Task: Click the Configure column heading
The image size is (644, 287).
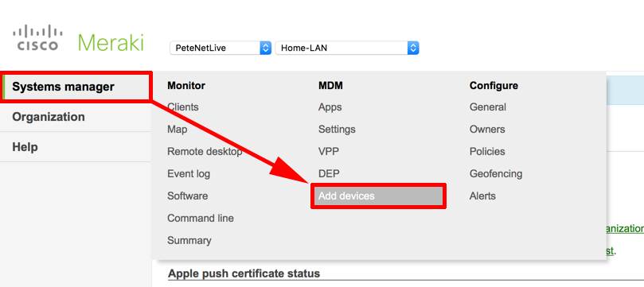Action: pos(494,86)
